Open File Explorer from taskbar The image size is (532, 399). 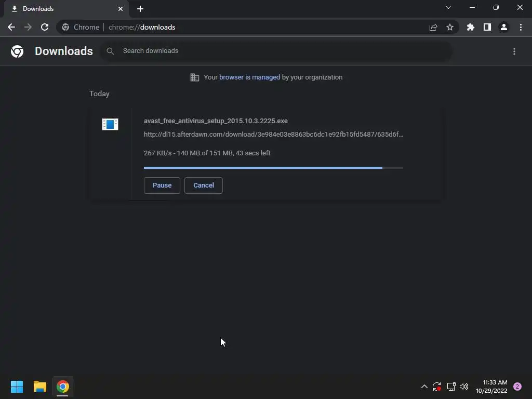pos(40,387)
